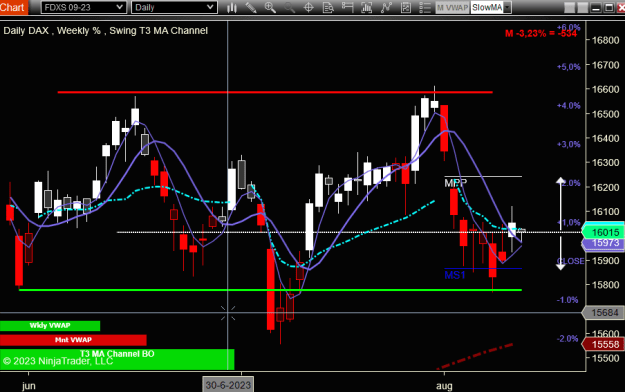Viewport: 625px width, 392px height.
Task: Open the indicators bar-chart icon
Action: (366, 8)
